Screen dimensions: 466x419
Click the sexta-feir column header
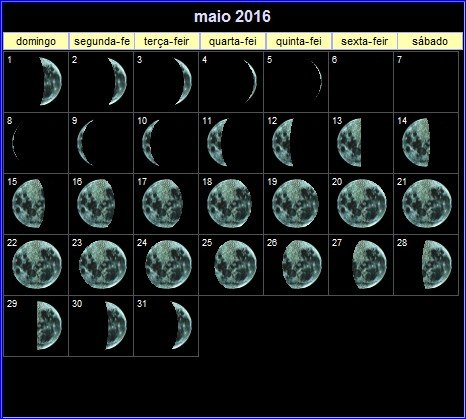click(365, 41)
